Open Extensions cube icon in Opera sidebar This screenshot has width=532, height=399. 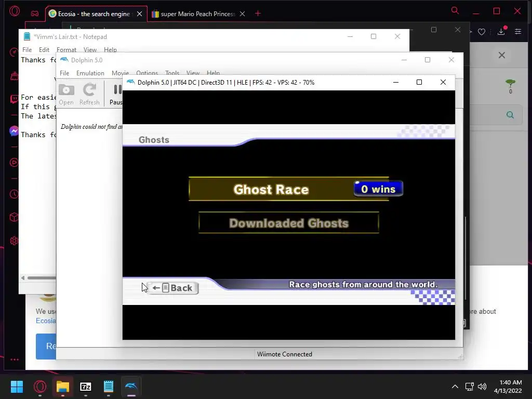pos(14,218)
